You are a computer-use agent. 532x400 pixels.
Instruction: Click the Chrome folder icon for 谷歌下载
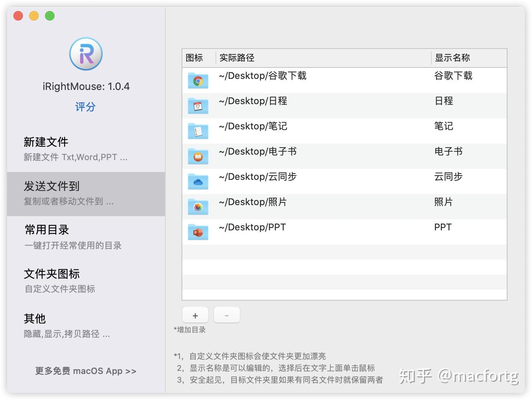(x=198, y=80)
